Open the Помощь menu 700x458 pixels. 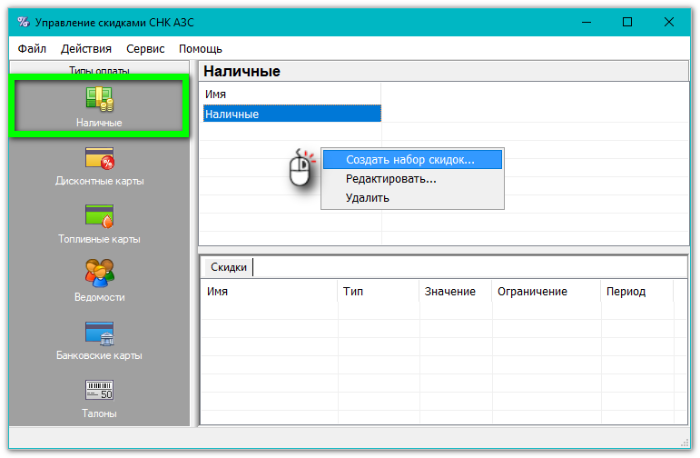click(200, 49)
